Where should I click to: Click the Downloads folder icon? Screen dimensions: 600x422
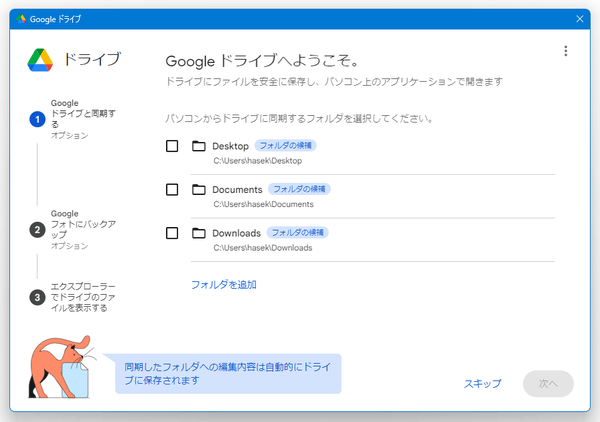(x=199, y=233)
